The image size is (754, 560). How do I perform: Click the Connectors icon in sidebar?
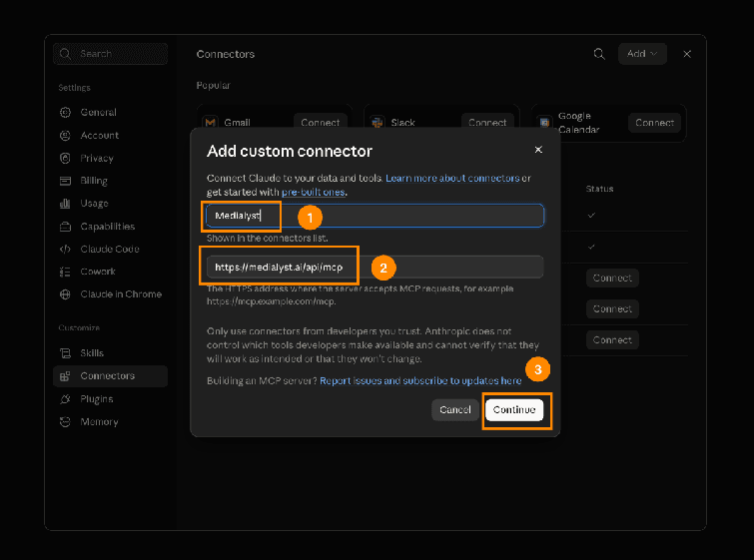click(65, 376)
